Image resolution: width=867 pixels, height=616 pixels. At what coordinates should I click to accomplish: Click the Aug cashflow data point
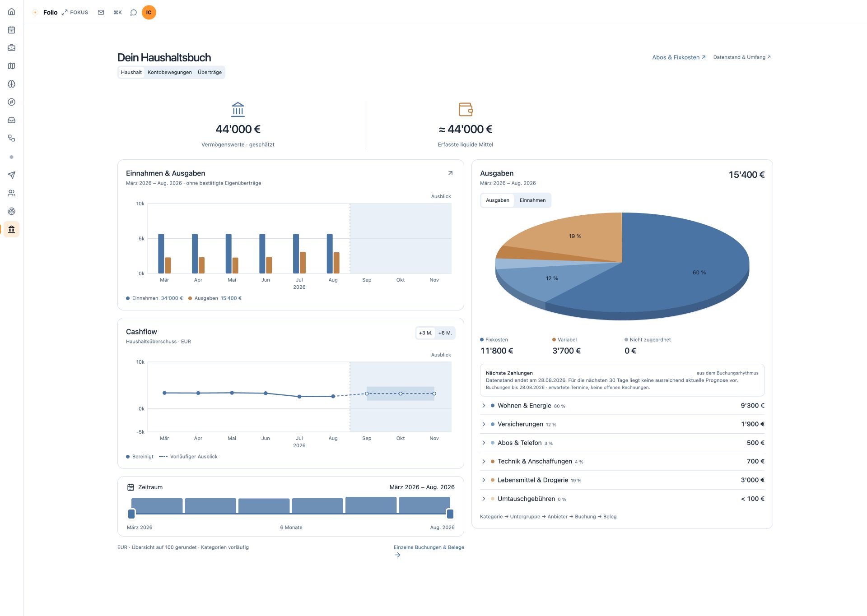pyautogui.click(x=333, y=396)
